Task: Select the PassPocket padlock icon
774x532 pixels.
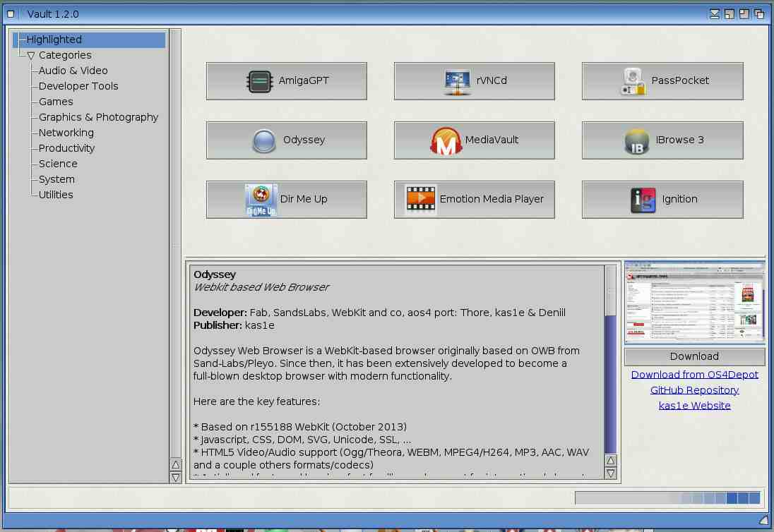Action: pos(633,81)
